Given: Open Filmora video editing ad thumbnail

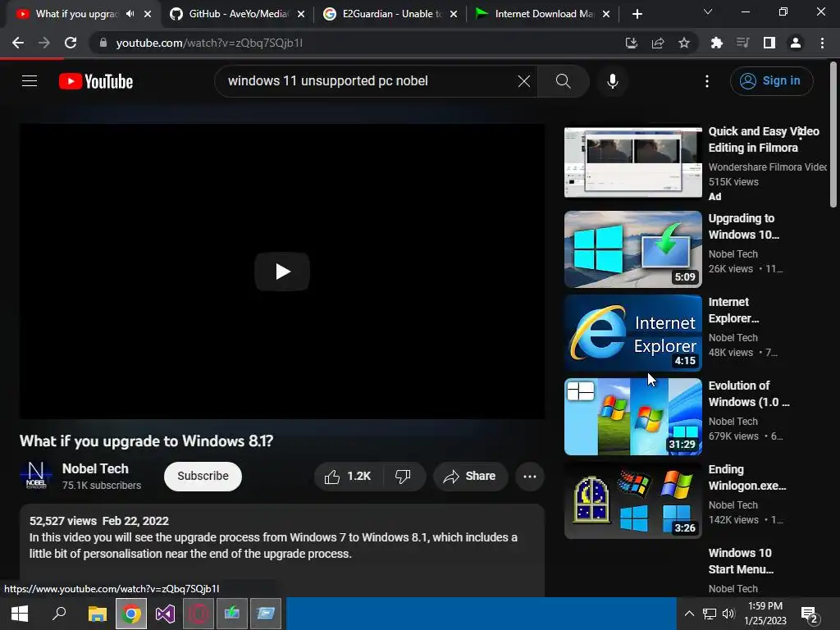Looking at the screenshot, I should point(632,162).
